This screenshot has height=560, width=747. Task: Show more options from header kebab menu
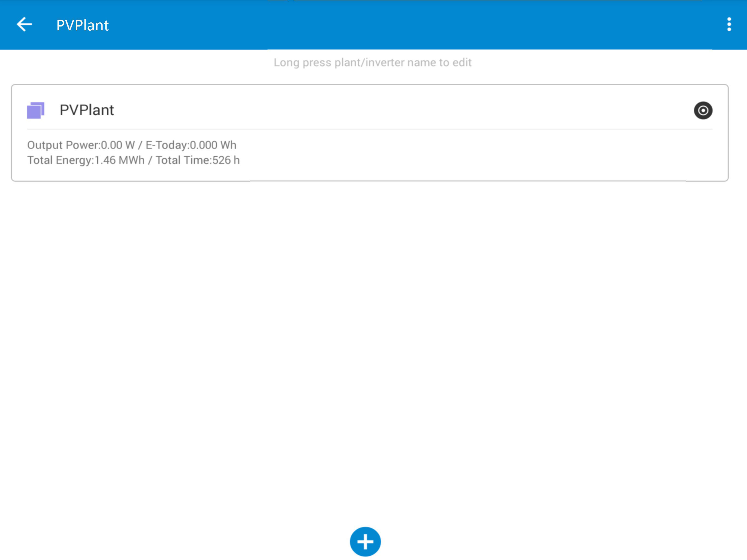coord(729,25)
